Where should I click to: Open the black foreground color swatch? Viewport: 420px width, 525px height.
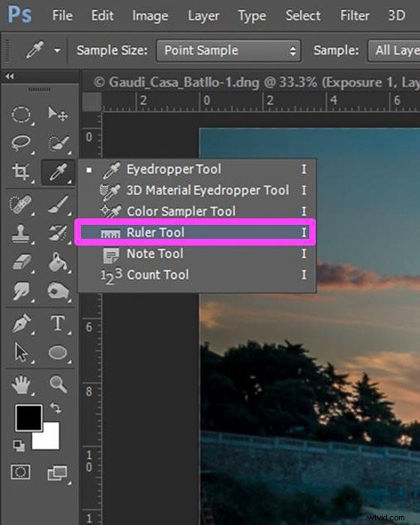(x=28, y=418)
